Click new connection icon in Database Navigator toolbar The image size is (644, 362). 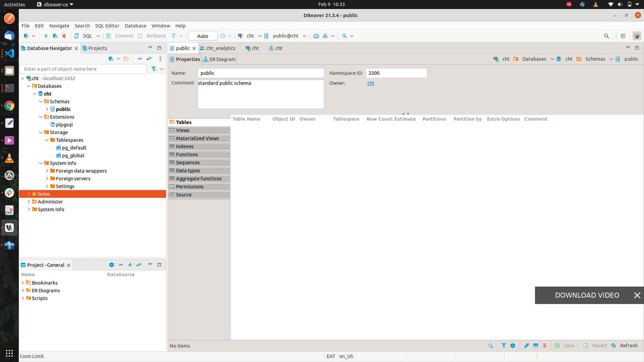(x=111, y=59)
